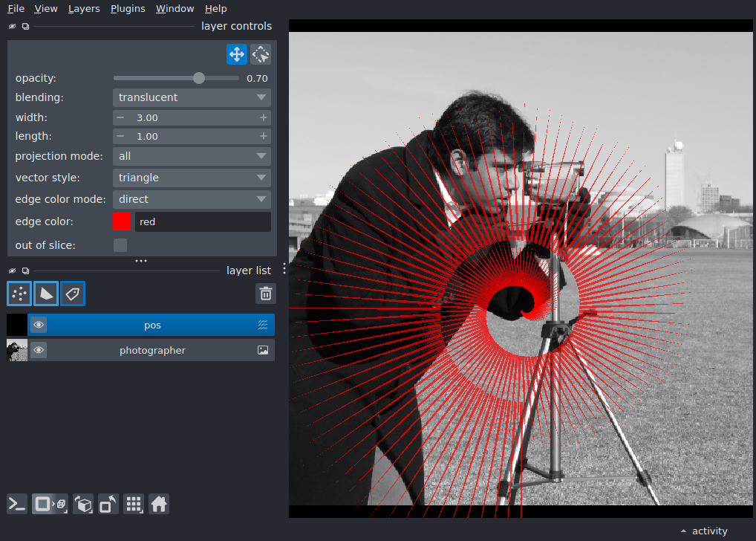Click the panel splitter dots handle
Screen dimensions: 756x541
tap(141, 261)
